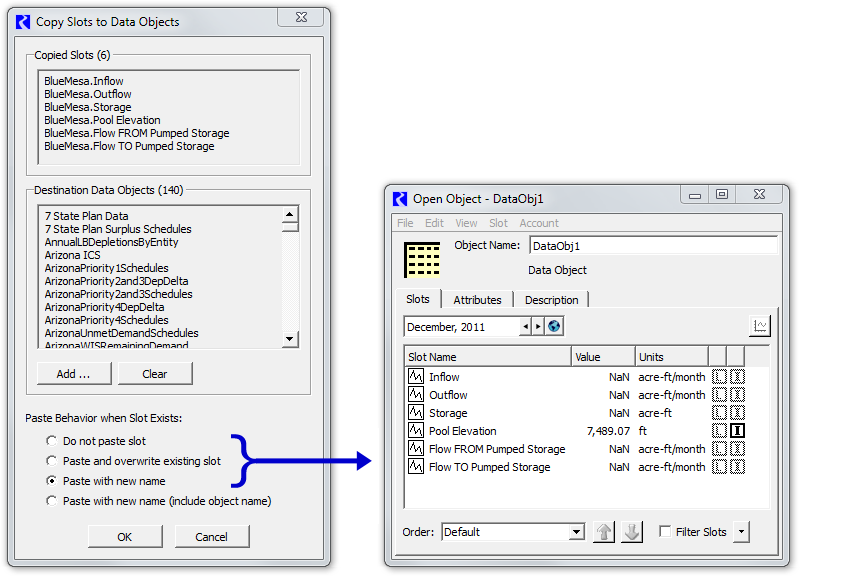Click the I flag icon on Inflow row
This screenshot has height=576, width=841.
pyautogui.click(x=737, y=376)
